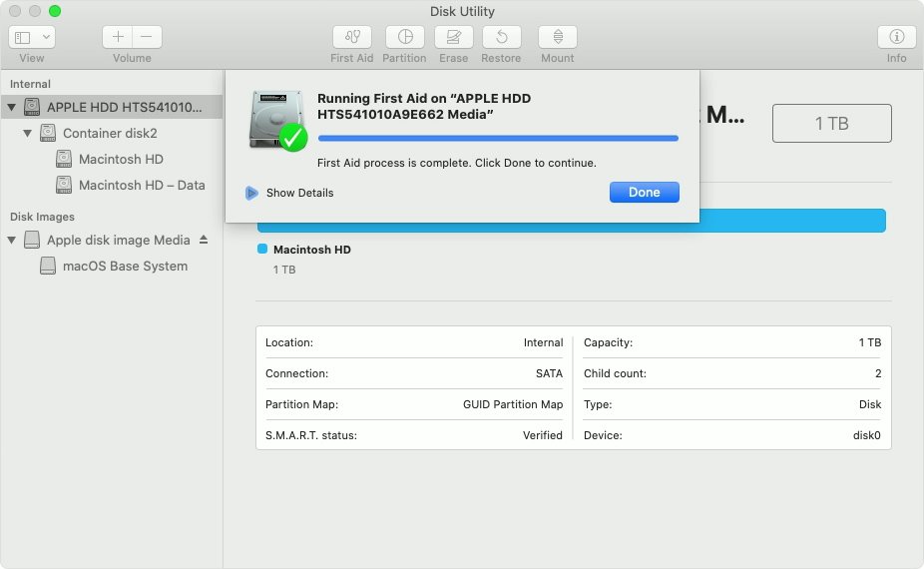The image size is (924, 569).
Task: Open the Info inspector icon
Action: (x=896, y=37)
